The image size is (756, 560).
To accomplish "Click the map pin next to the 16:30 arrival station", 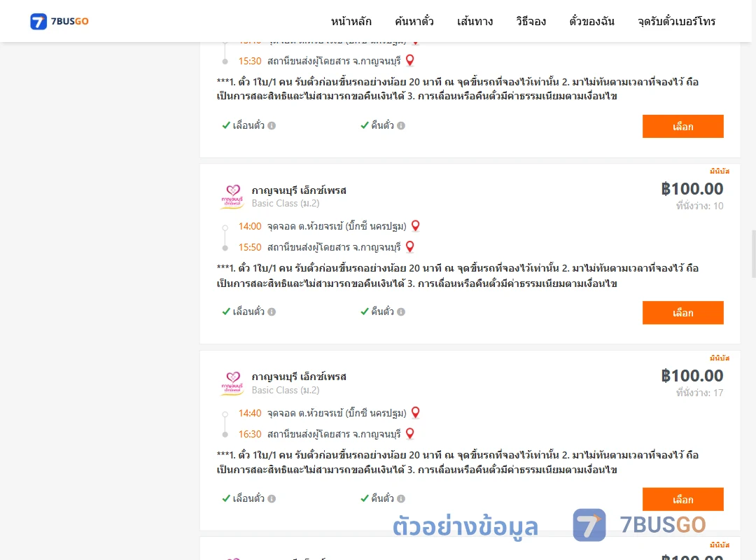I will (409, 433).
